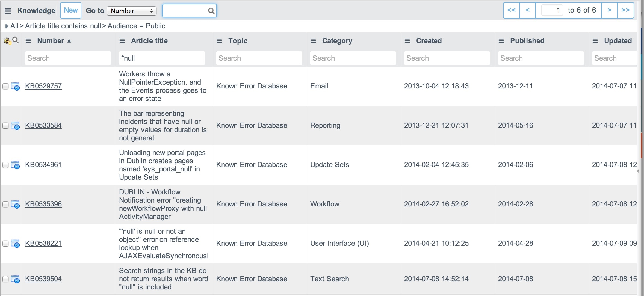Expand the filter breadcrumb arrow before All

7,26
